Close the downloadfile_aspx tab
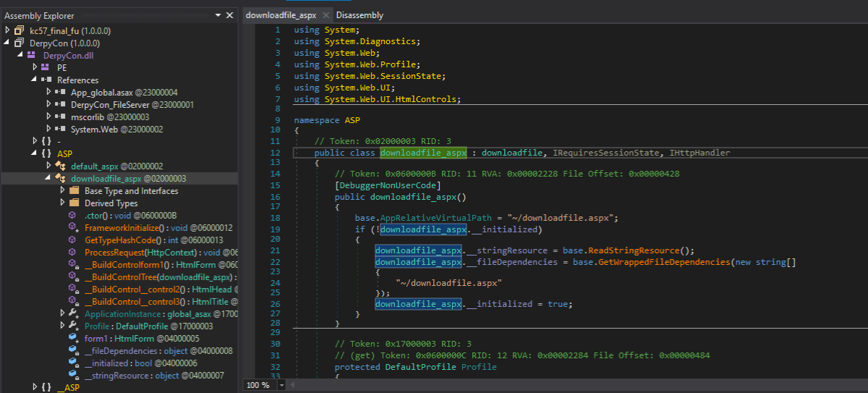The width and height of the screenshot is (868, 393). 325,15
